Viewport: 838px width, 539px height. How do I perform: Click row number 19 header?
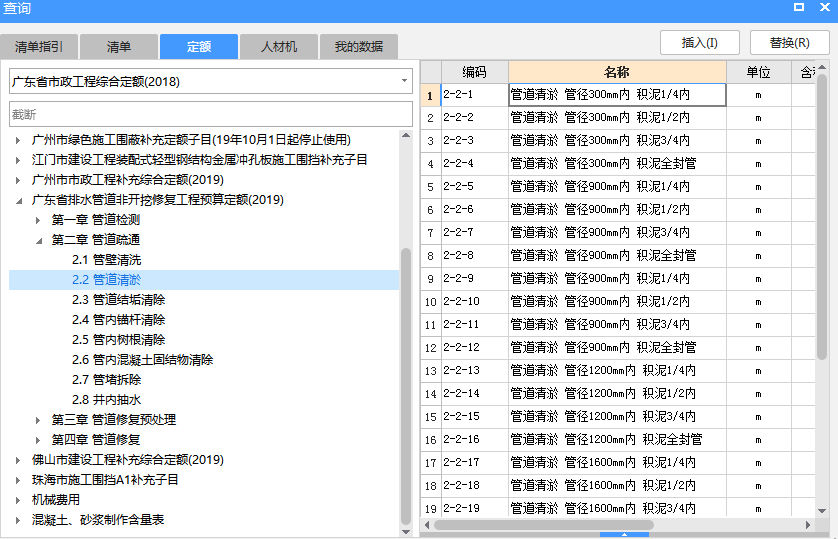pos(431,508)
